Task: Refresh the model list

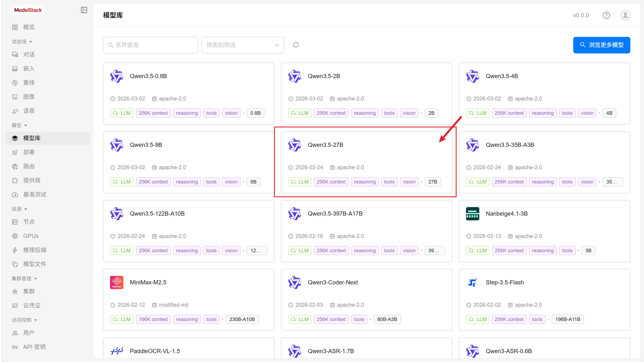Action: click(x=296, y=45)
